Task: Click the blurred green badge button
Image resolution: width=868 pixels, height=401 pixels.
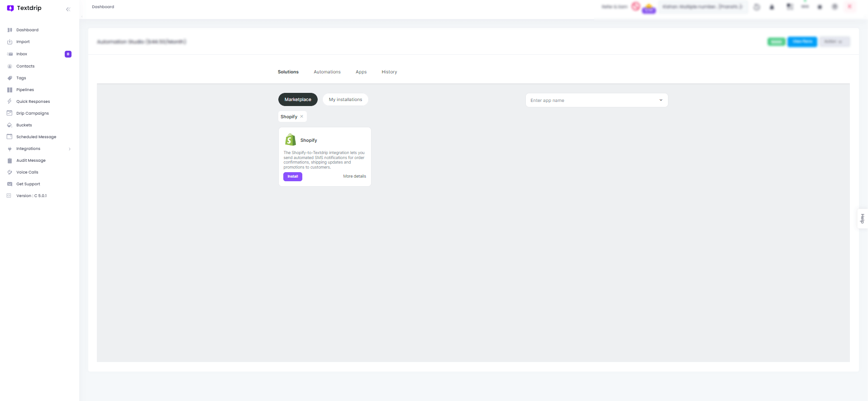Action: tap(776, 42)
